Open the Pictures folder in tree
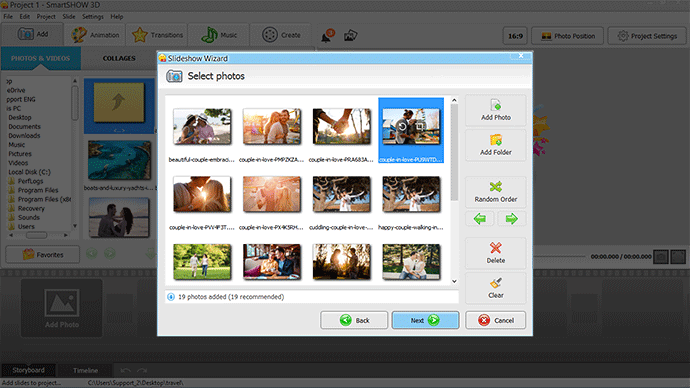The image size is (690, 388). tap(20, 154)
